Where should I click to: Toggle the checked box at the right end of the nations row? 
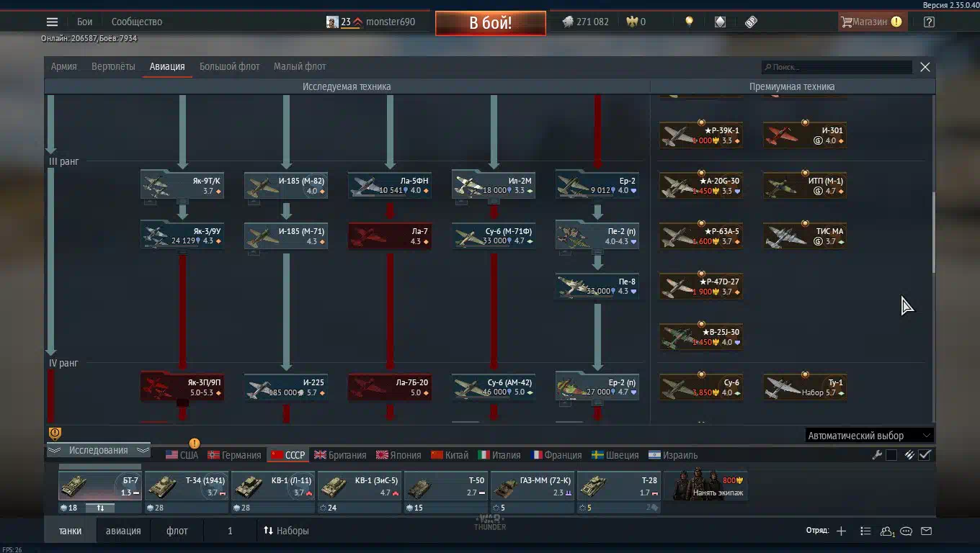coord(925,454)
